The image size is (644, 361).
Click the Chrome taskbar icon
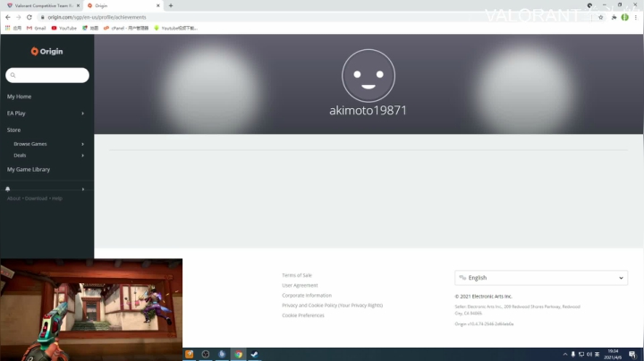coord(238,354)
